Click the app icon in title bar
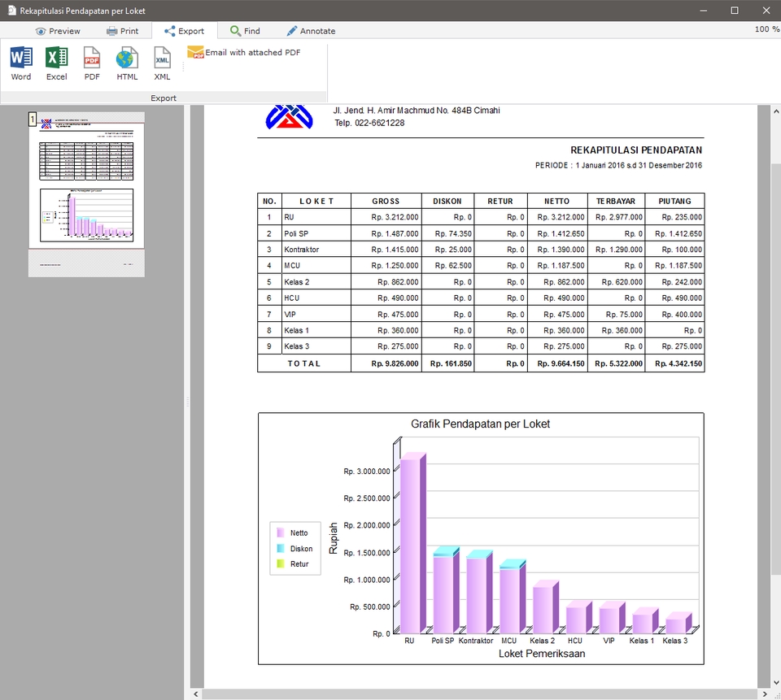 [12, 11]
